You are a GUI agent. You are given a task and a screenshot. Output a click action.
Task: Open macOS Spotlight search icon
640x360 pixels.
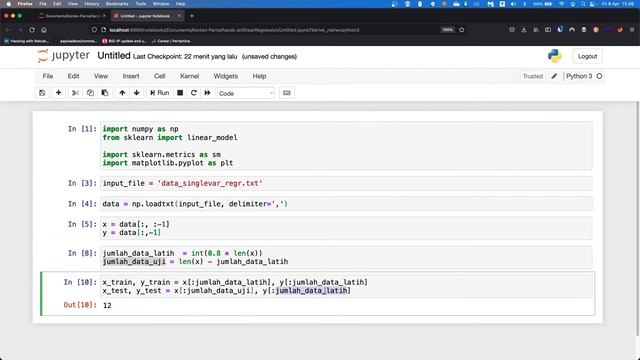point(583,4)
